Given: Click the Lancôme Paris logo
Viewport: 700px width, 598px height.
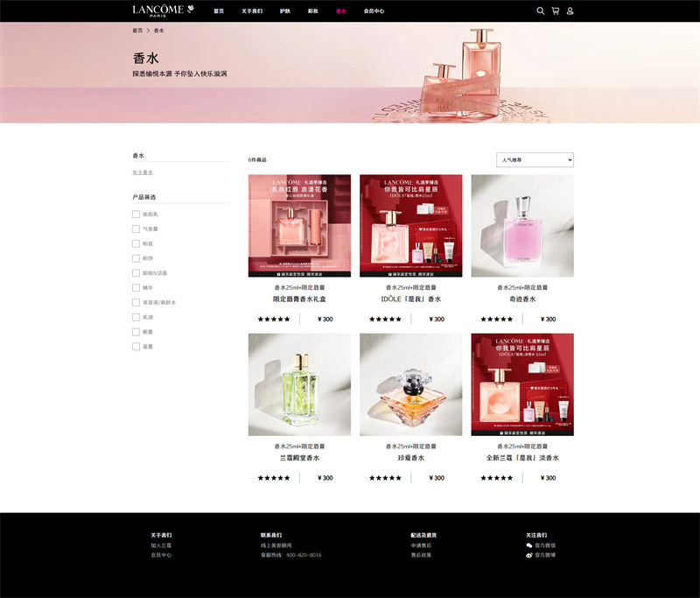Looking at the screenshot, I should pos(163,11).
